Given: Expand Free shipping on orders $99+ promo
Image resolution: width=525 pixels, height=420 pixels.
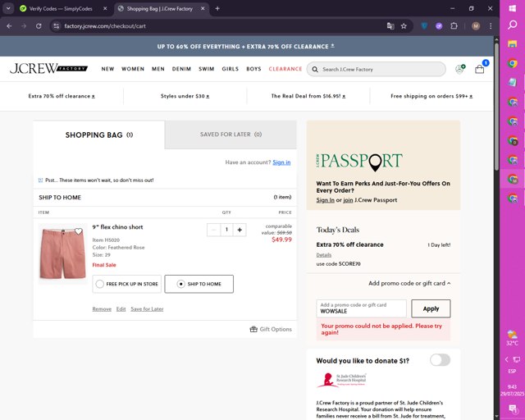Looking at the screenshot, I should [x=431, y=96].
